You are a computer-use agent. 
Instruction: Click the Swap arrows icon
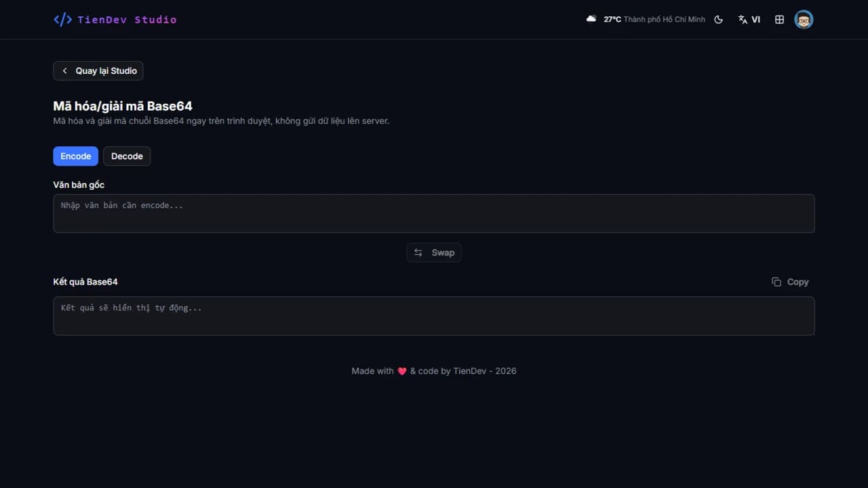point(418,252)
